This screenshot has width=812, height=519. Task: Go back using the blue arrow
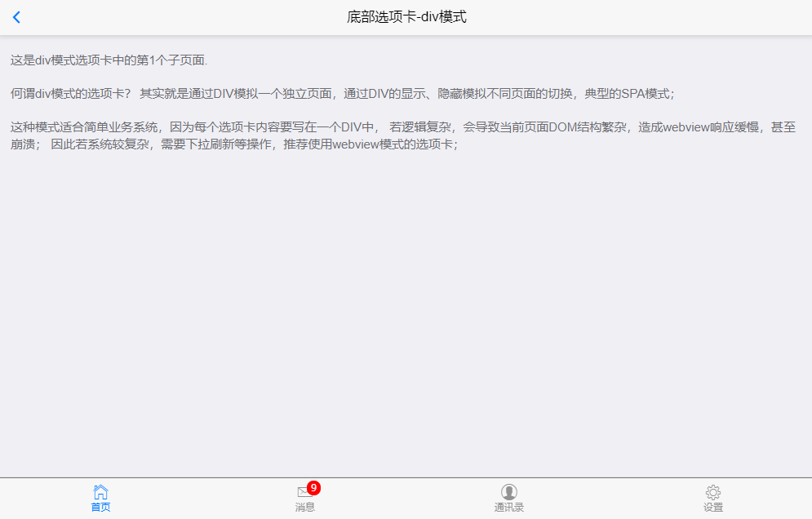[16, 17]
